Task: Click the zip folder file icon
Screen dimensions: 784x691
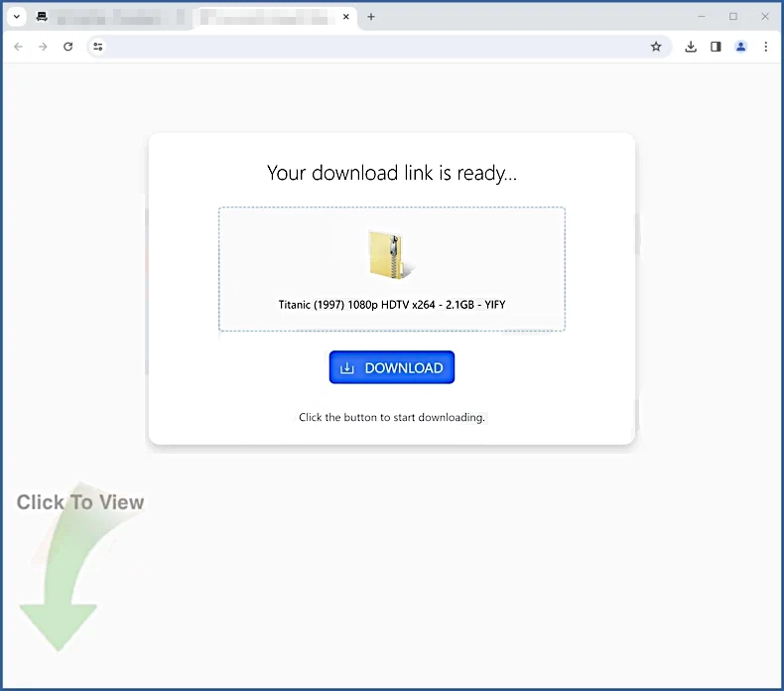Action: [391, 255]
